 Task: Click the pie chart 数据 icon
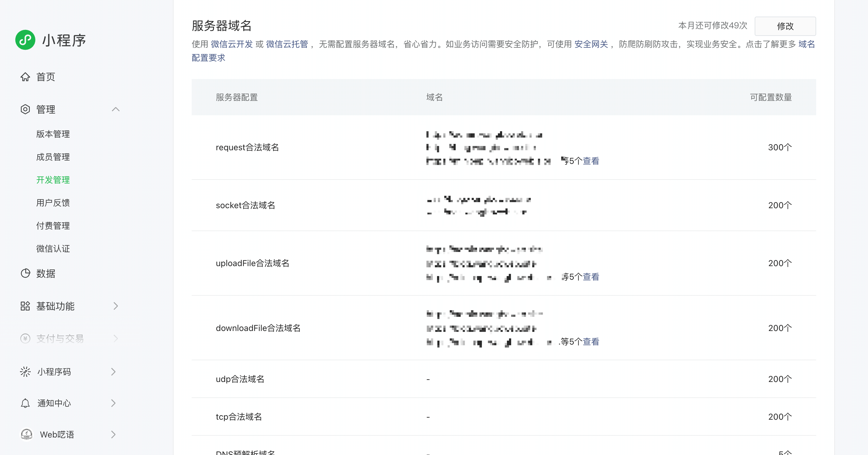pos(25,273)
